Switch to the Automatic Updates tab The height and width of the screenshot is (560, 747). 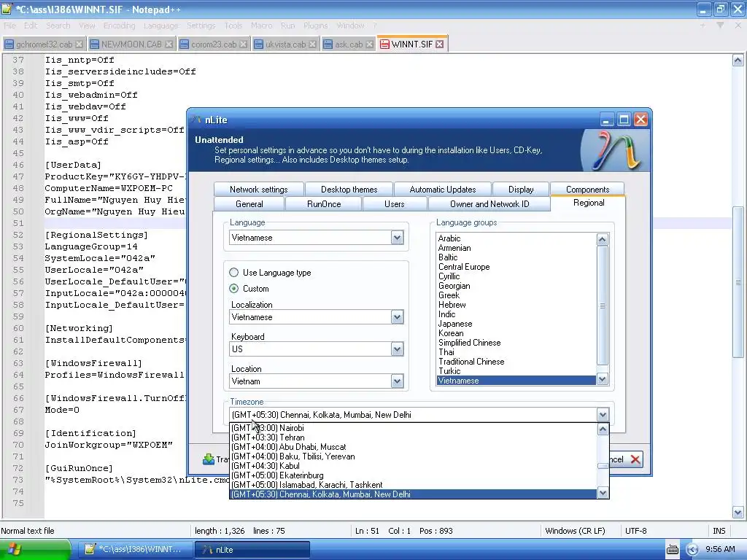click(443, 190)
